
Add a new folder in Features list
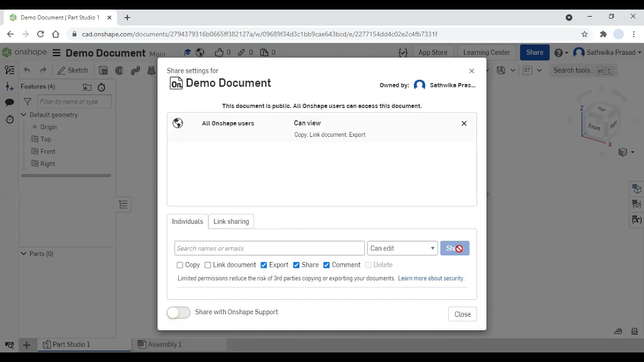[x=87, y=87]
